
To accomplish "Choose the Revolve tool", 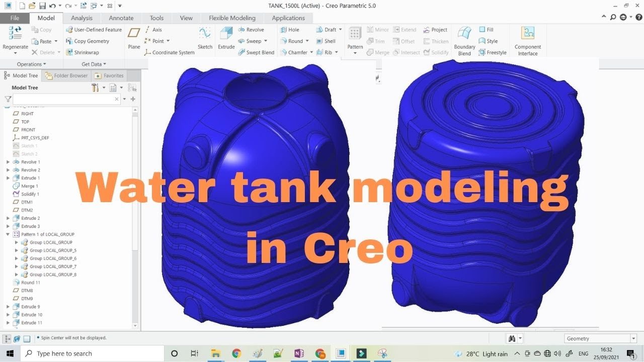I will (251, 30).
